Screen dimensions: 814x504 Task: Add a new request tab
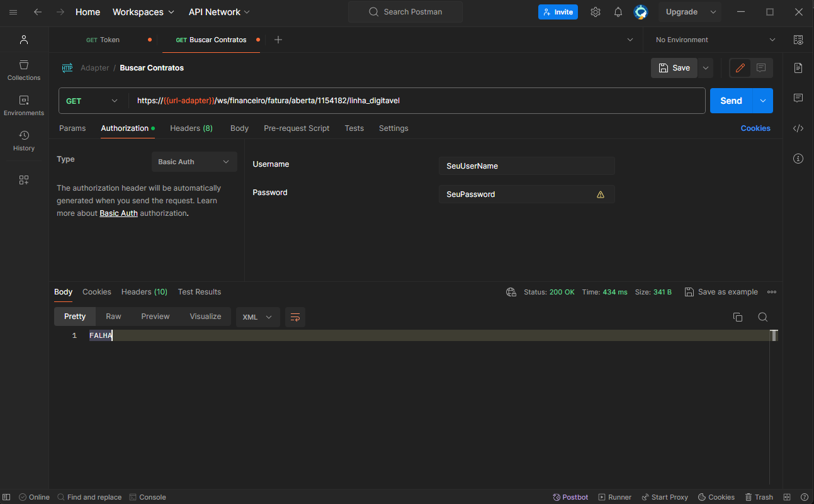278,40
